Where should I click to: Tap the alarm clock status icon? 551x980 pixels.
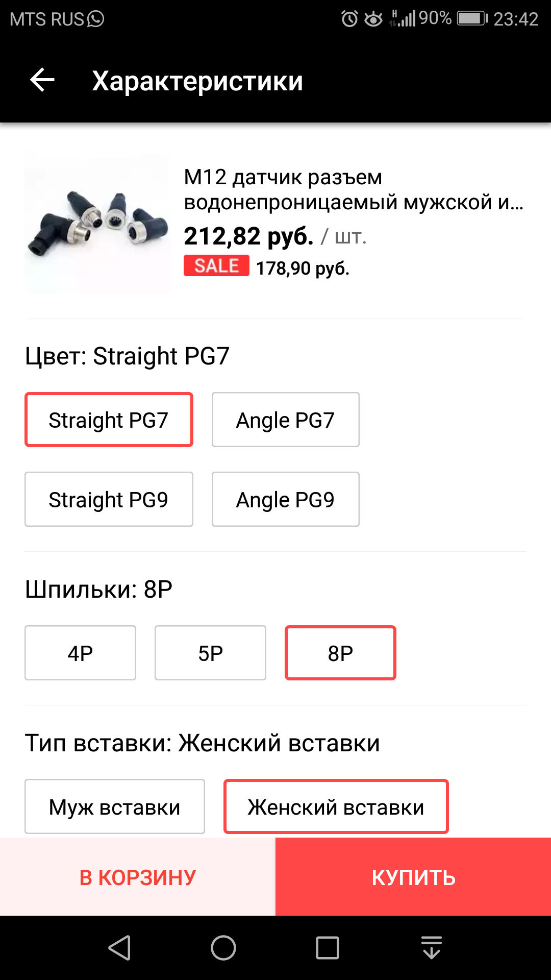[x=349, y=19]
